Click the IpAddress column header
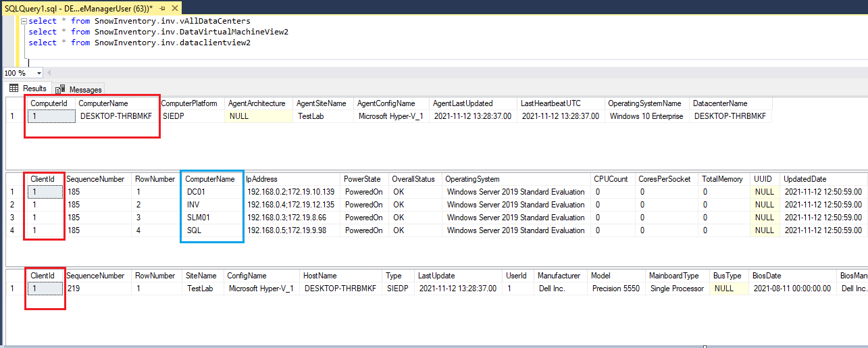The image size is (868, 348). pyautogui.click(x=292, y=179)
